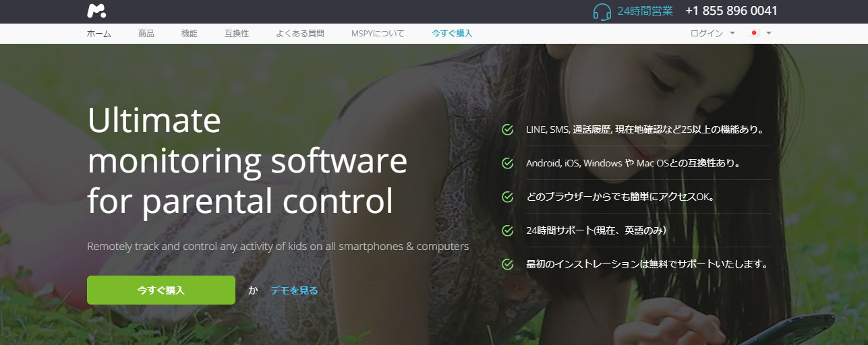Click checkmark icon beside どのブラウザー line

508,197
